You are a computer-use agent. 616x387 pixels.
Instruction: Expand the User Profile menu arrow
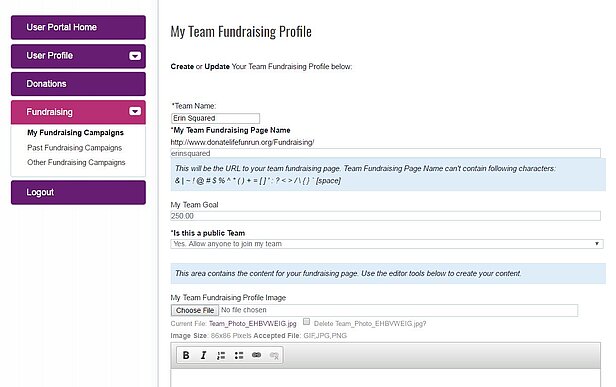coord(135,56)
